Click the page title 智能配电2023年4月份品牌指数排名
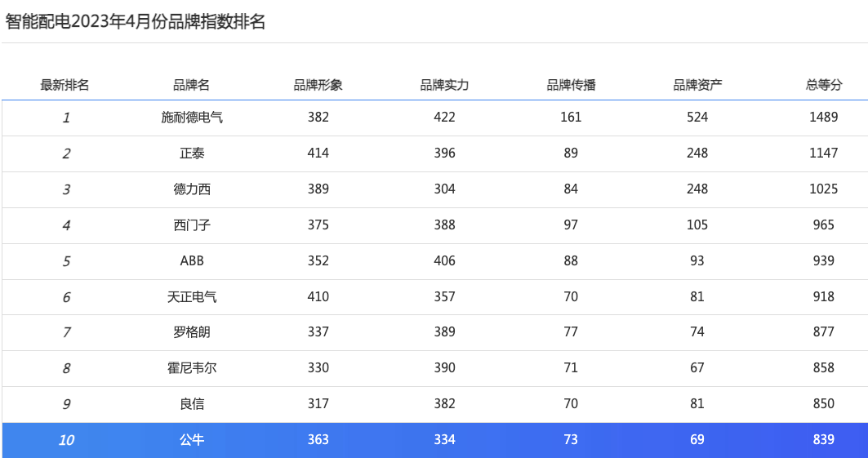 (x=136, y=21)
